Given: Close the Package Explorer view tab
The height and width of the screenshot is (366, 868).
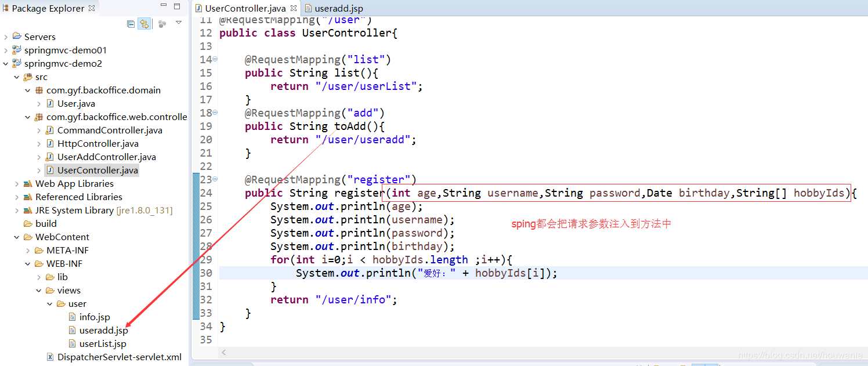Looking at the screenshot, I should pyautogui.click(x=92, y=8).
